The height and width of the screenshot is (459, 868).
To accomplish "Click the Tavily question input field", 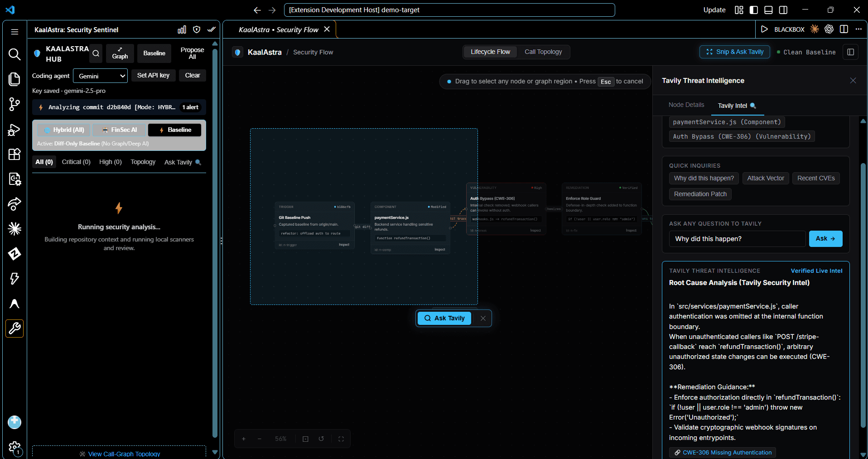I will click(737, 239).
